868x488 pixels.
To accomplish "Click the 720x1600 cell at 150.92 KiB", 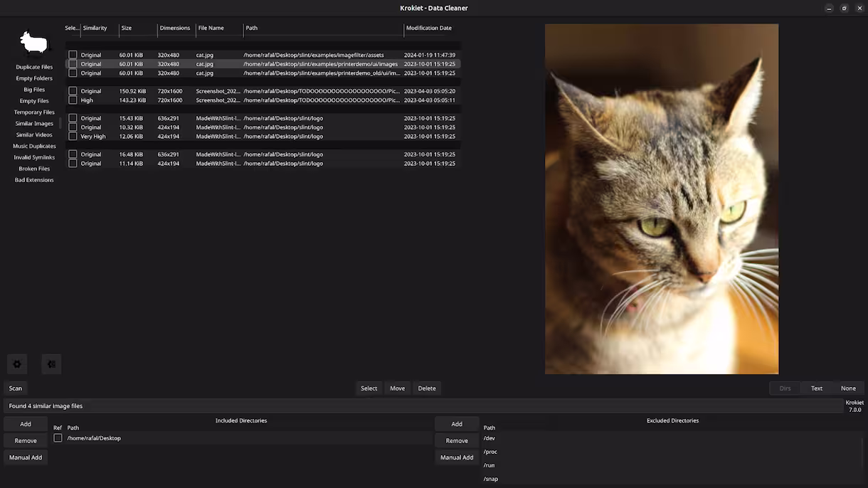I will click(170, 91).
